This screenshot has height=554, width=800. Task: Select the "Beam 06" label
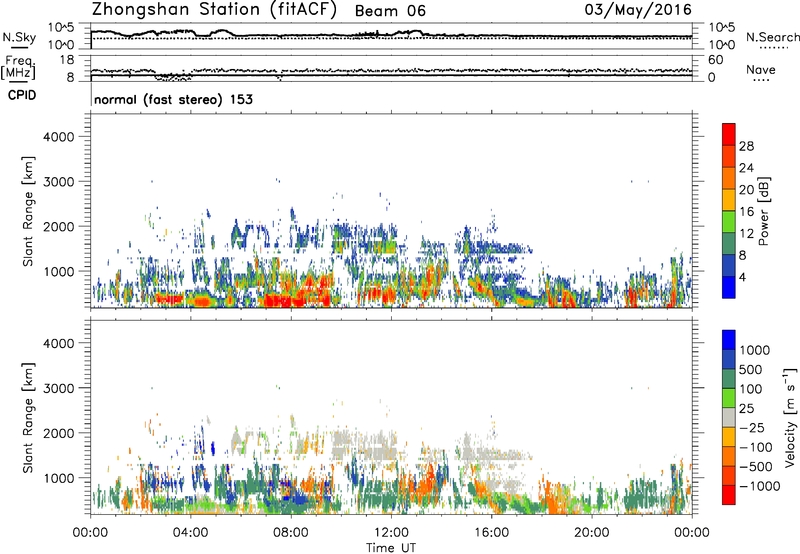coord(390,11)
